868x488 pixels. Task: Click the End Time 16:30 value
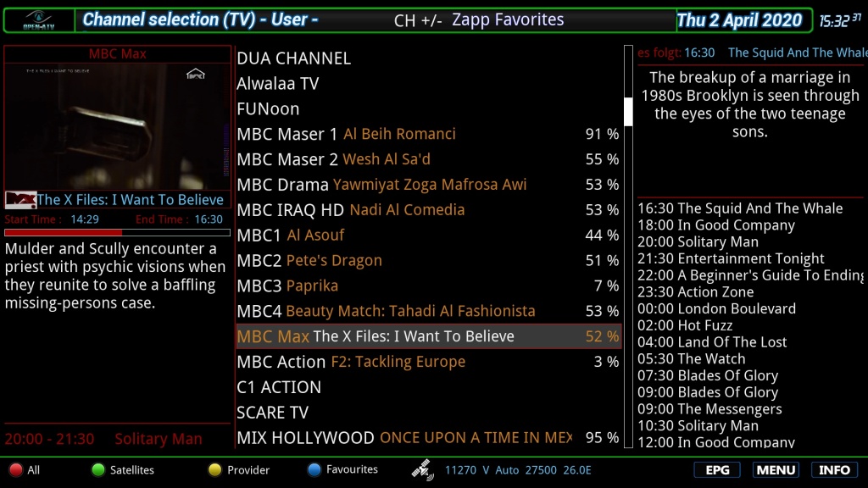[x=209, y=219]
